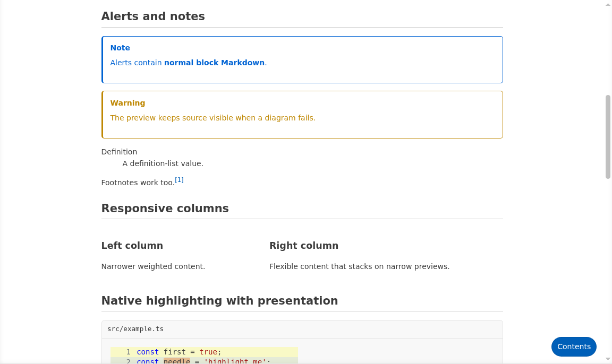Viewport: 612px width, 364px height.
Task: Click the warning message about diagram fails
Action: tap(212, 118)
